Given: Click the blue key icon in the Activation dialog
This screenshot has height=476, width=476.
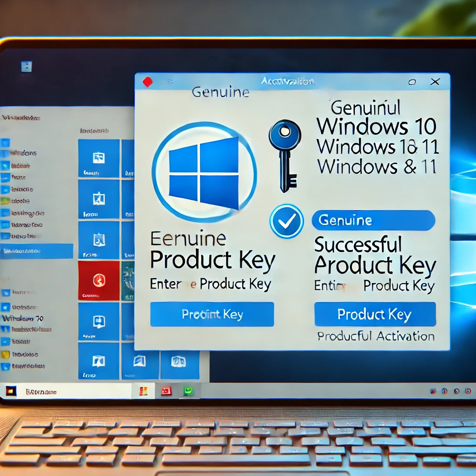Looking at the screenshot, I should [284, 156].
